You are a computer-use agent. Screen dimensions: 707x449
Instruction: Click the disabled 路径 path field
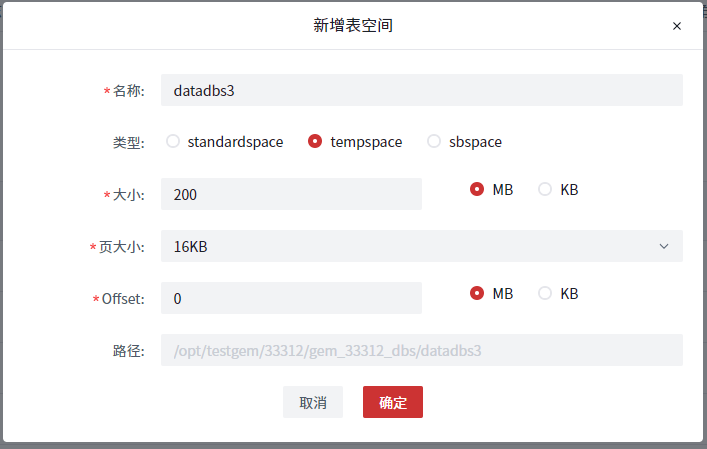pyautogui.click(x=421, y=350)
